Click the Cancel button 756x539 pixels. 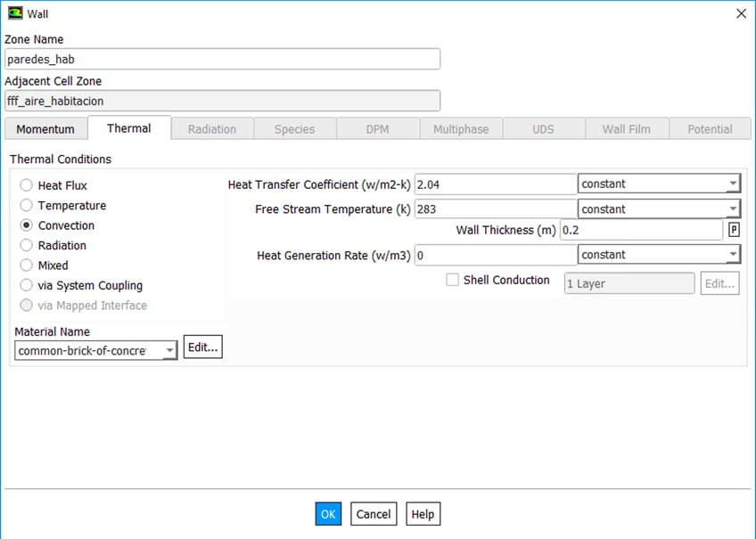[x=373, y=514]
